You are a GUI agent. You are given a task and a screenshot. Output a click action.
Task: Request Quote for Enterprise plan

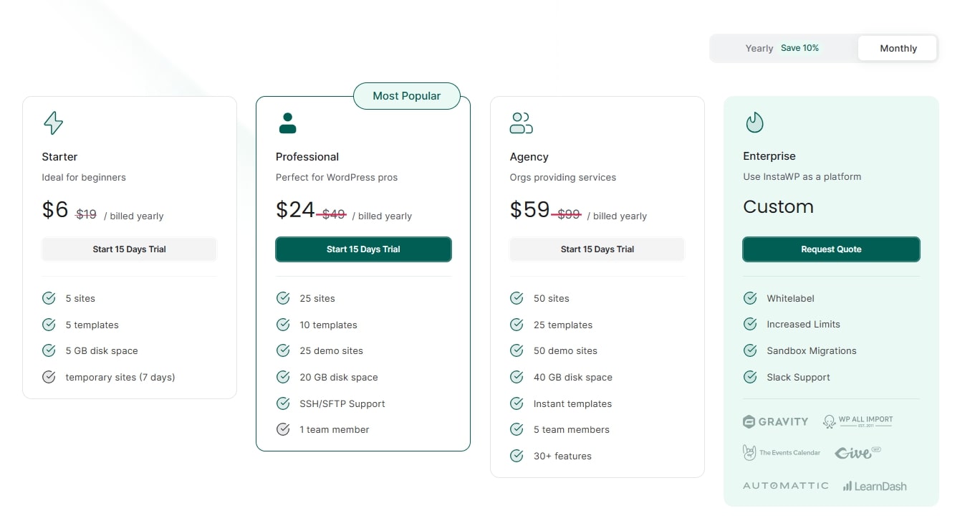[x=831, y=249]
